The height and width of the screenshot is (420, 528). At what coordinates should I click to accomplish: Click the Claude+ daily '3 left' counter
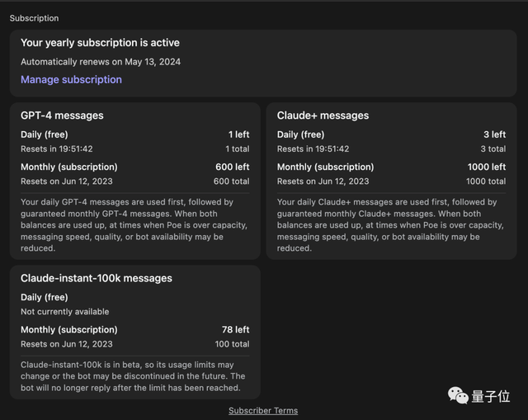point(495,134)
